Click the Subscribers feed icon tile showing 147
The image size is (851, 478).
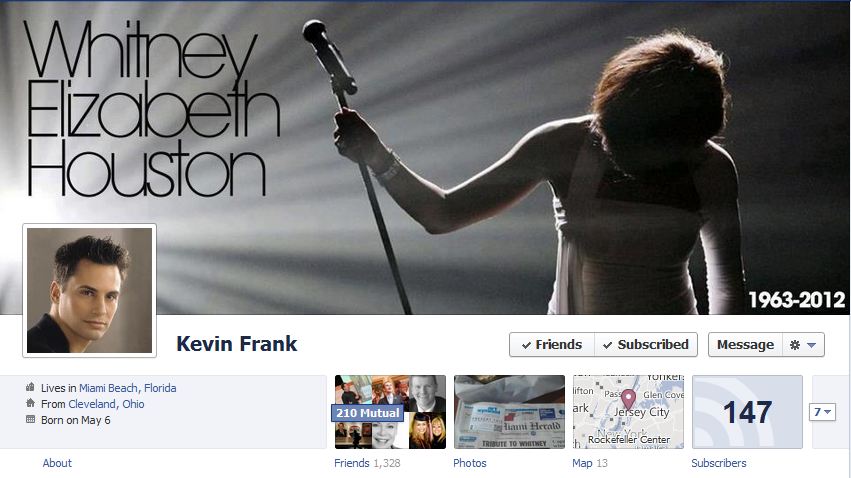pos(747,412)
